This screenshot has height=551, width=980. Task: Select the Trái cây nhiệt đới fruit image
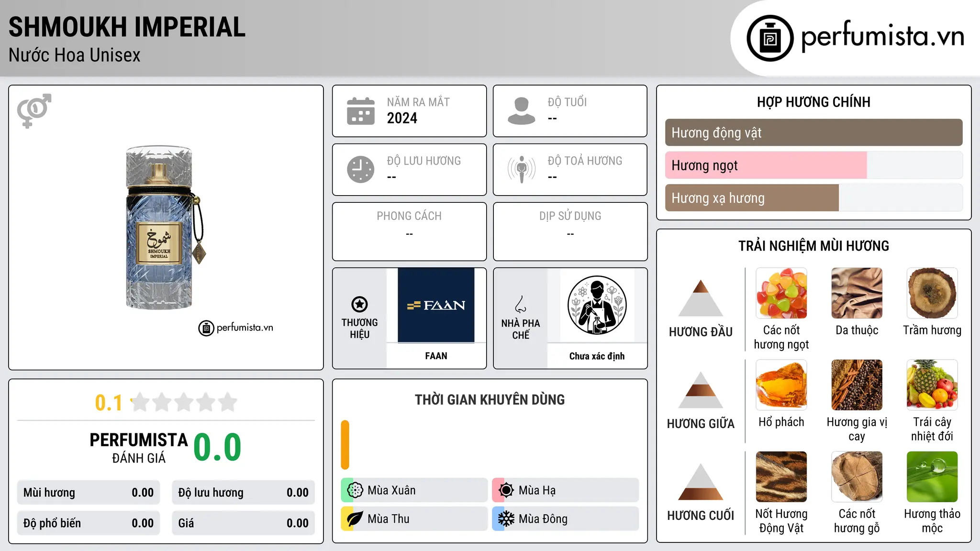pos(932,385)
